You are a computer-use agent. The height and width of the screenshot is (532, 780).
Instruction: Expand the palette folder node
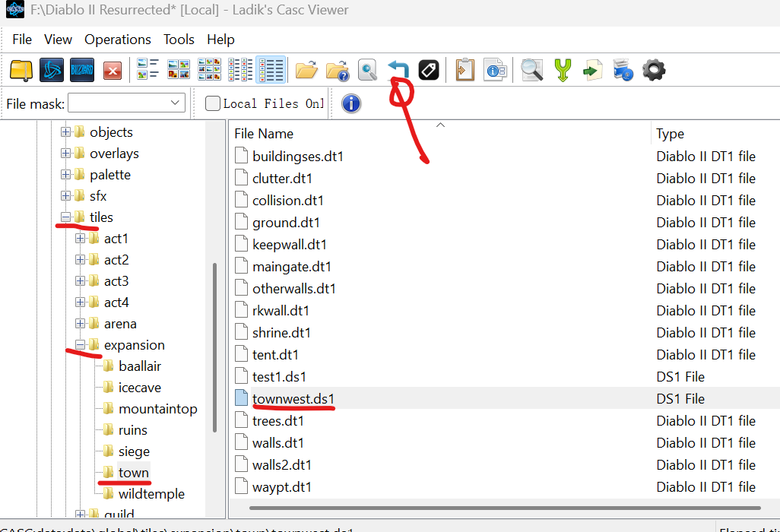(x=65, y=175)
